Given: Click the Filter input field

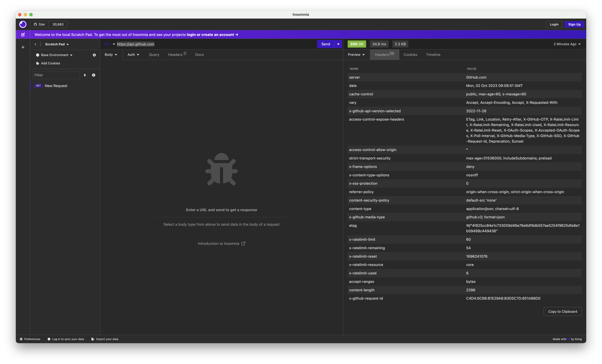Looking at the screenshot, I should click(x=56, y=75).
